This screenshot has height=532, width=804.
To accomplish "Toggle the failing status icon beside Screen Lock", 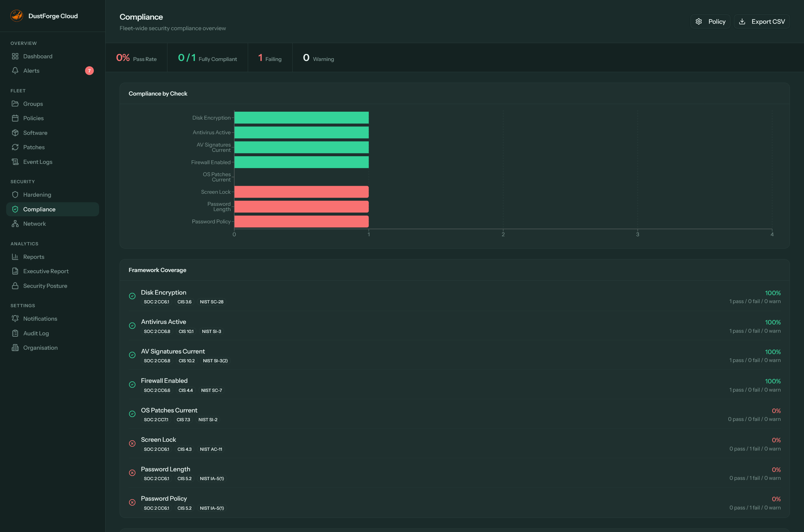I will (132, 443).
